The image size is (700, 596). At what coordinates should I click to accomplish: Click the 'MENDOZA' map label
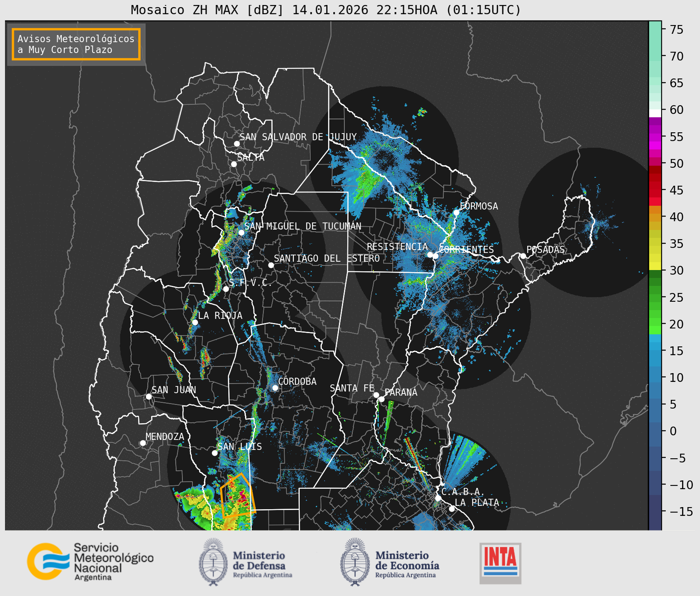165,437
